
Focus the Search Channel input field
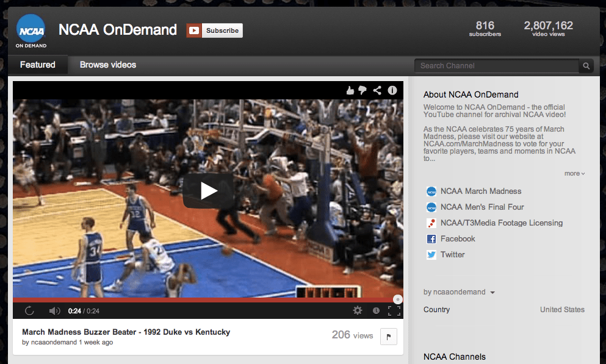(x=497, y=66)
